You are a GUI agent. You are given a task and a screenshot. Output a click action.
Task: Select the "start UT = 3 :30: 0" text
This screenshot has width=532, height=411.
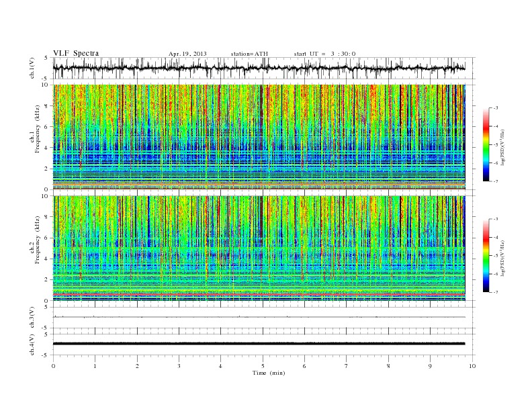(x=325, y=54)
